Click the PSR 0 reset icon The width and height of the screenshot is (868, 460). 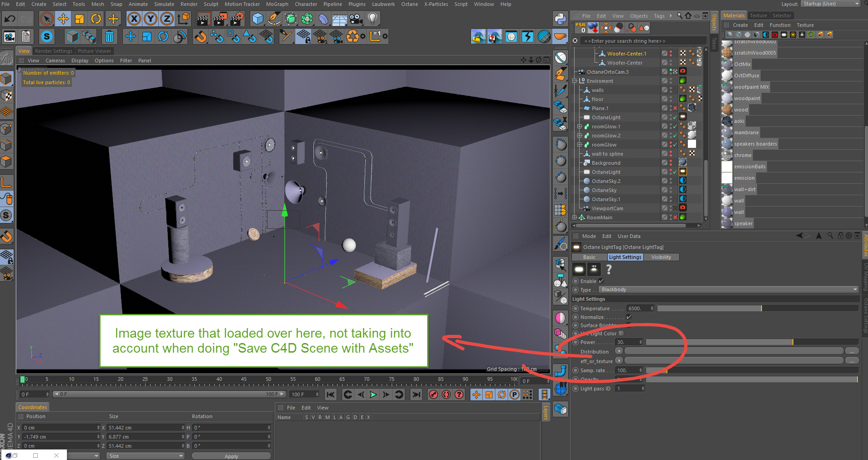pos(580,28)
